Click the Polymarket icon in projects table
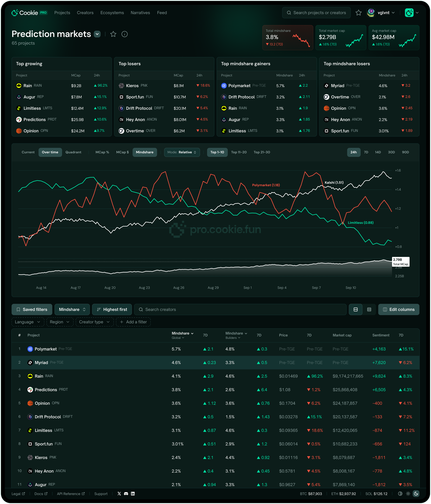Image resolution: width=431 pixels, height=504 pixels. pyautogui.click(x=30, y=349)
